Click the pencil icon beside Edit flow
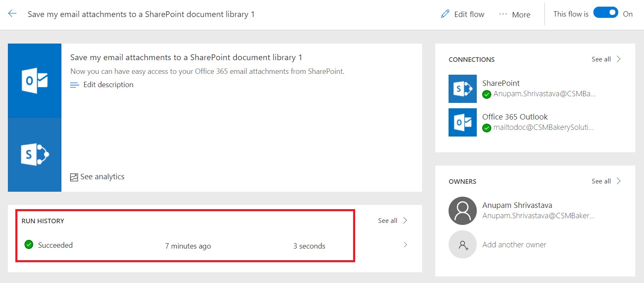 [445, 14]
